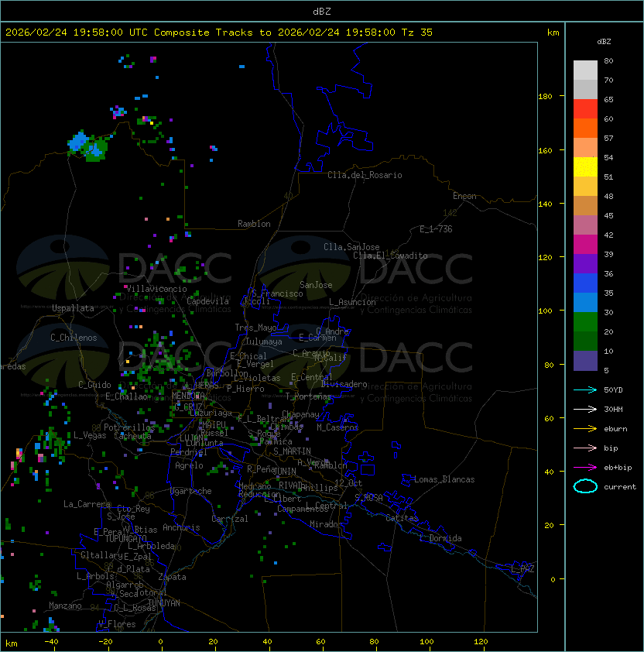Click the 'TUNUYAN' map label
The width and height of the screenshot is (644, 652).
coord(164,603)
